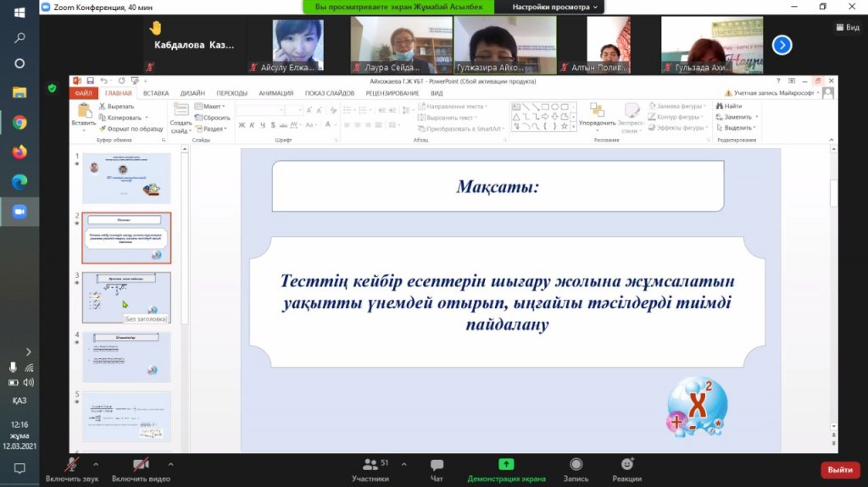Switch to the ВСТАВКА ribbon tab
This screenshot has height=487, width=868.
156,93
